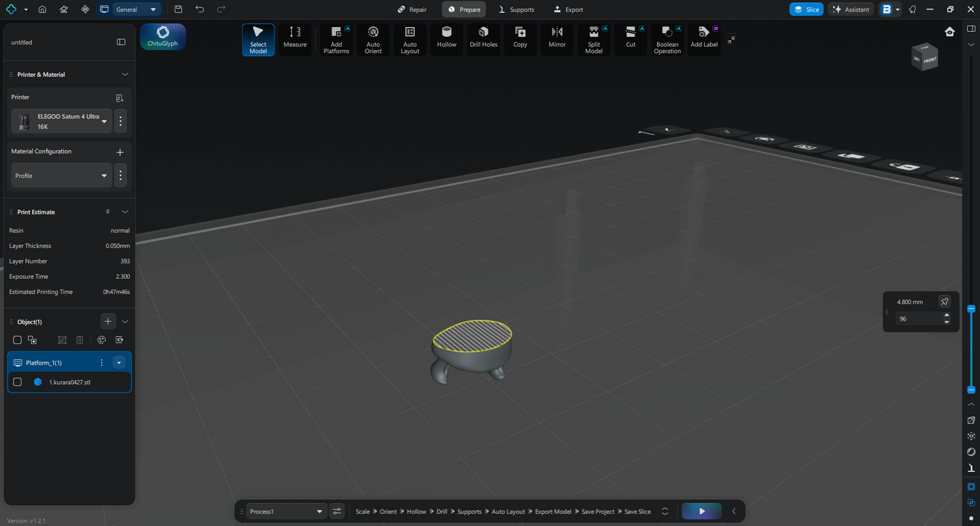Collapse the Print Estimate section
This screenshot has width=980, height=526.
tap(125, 212)
